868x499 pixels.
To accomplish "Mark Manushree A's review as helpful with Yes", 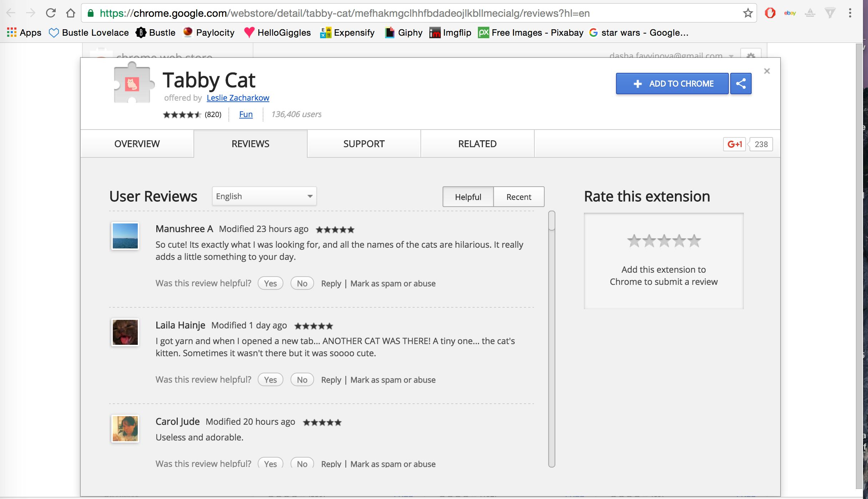I will click(270, 283).
